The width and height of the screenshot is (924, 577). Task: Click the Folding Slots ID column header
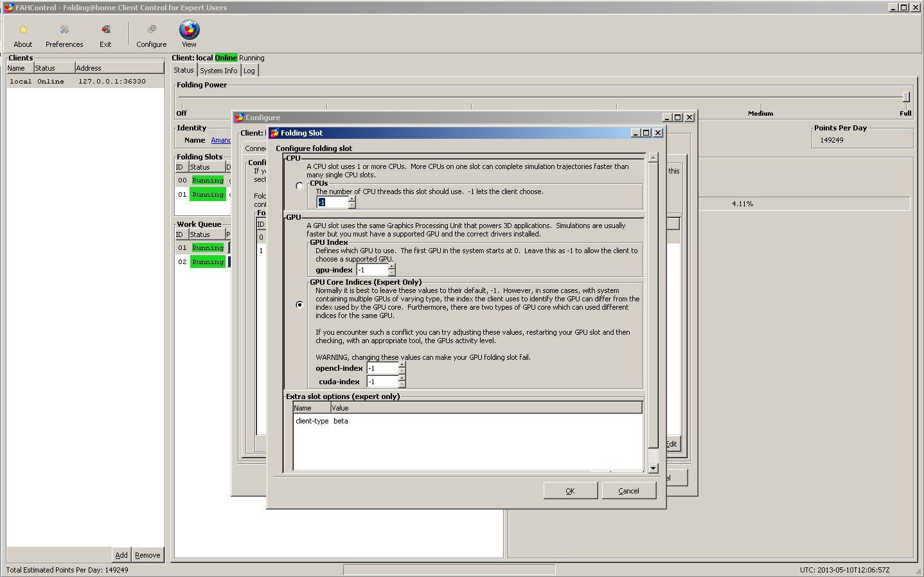coord(181,167)
